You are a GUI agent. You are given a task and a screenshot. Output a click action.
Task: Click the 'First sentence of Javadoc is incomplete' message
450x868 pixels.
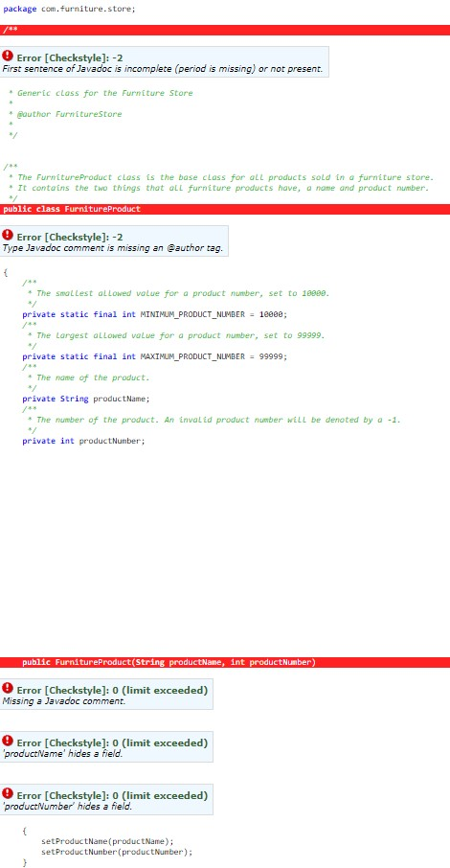tap(162, 69)
